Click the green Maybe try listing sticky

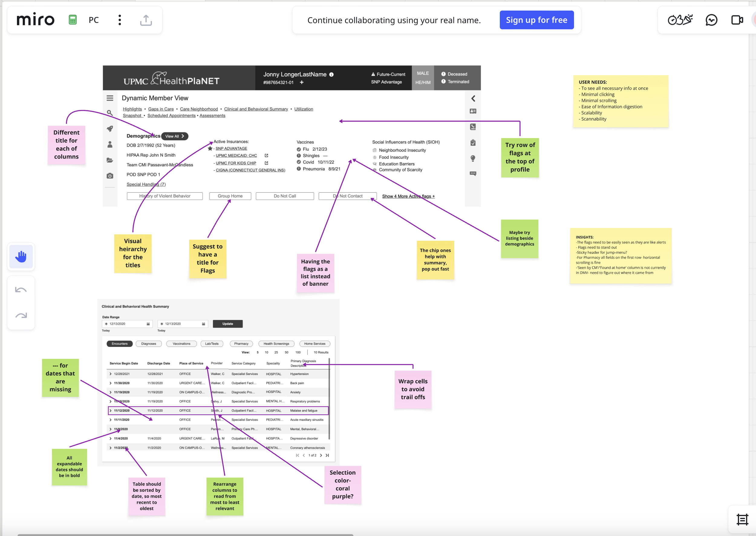tap(520, 238)
